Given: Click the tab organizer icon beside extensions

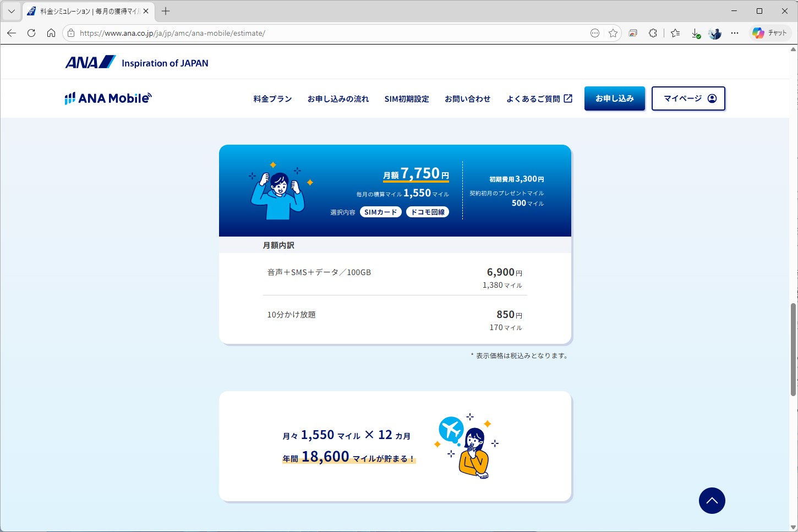Looking at the screenshot, I should click(x=633, y=33).
